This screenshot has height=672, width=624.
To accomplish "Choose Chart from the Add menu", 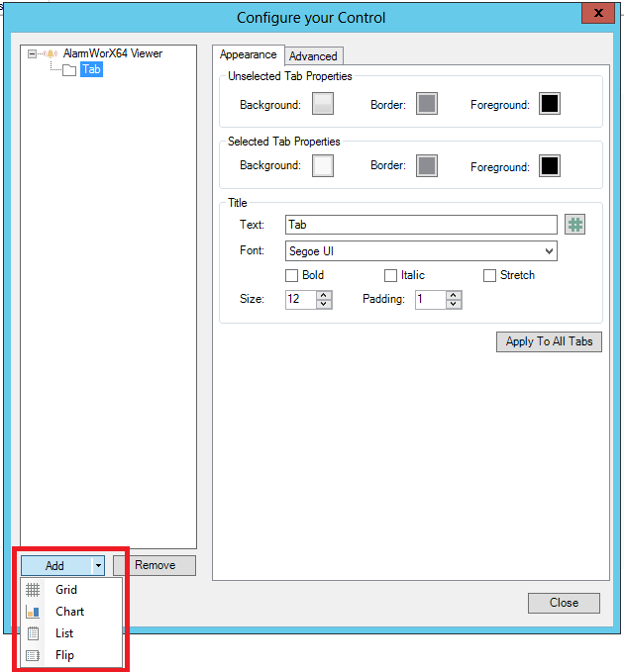I will pyautogui.click(x=71, y=612).
